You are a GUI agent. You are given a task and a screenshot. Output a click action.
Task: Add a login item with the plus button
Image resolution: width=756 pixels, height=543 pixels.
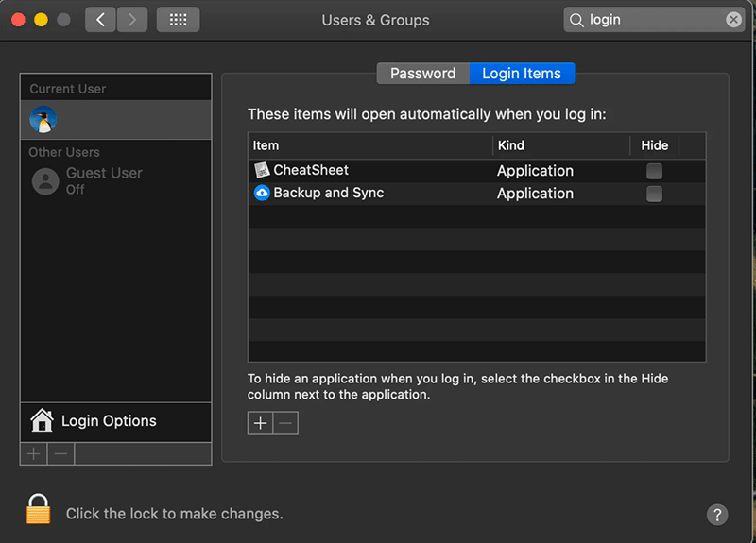[261, 423]
